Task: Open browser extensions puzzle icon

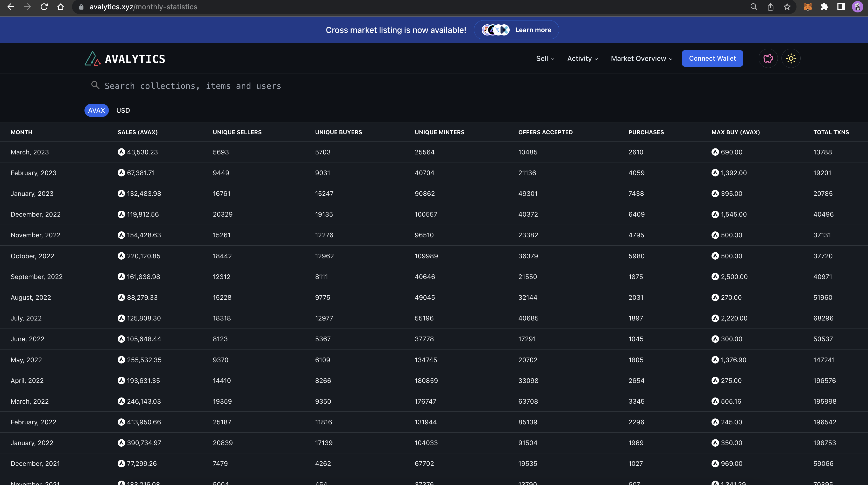Action: point(824,7)
